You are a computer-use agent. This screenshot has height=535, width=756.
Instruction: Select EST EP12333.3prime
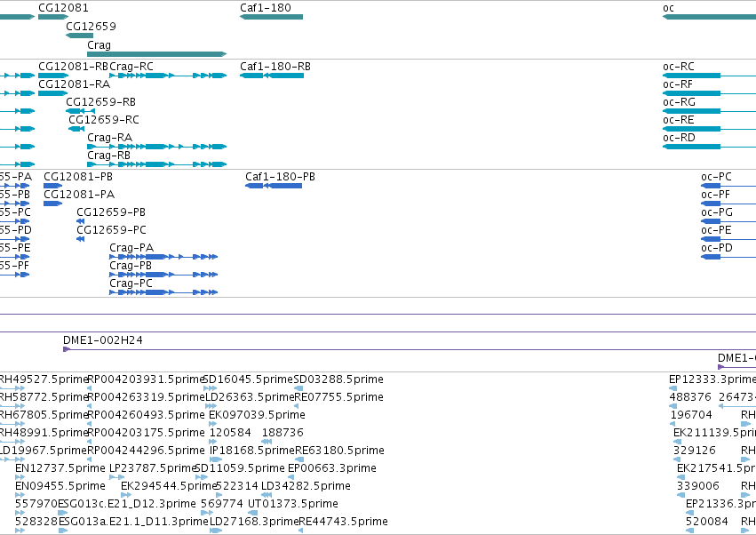(x=673, y=388)
